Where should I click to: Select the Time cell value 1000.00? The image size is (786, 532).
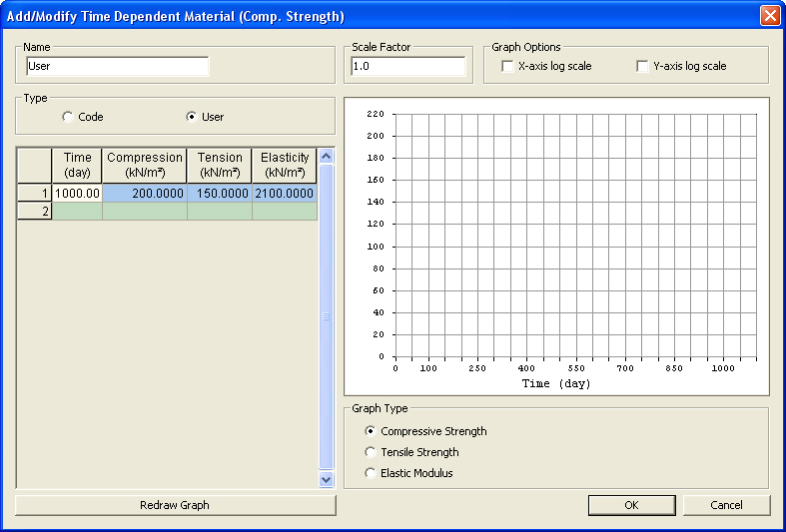[77, 194]
